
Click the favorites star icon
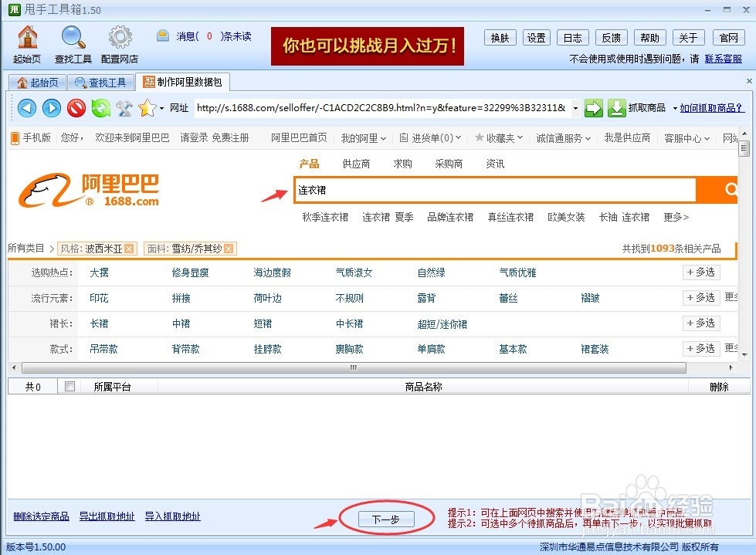coord(147,108)
